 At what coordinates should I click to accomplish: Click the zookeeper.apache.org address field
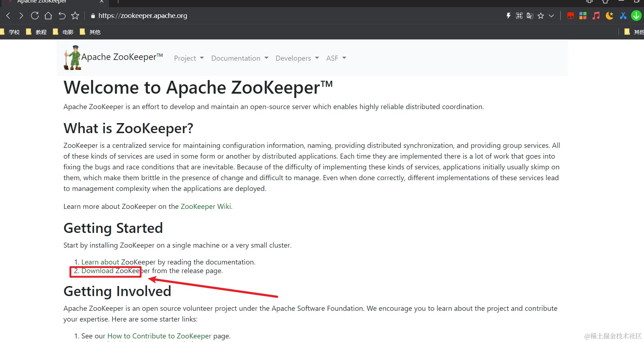pos(143,16)
